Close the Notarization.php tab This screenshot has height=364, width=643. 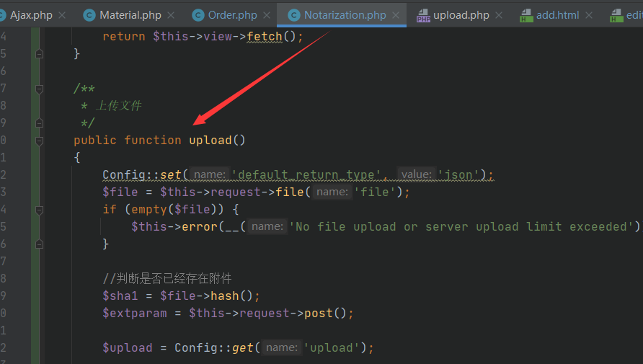(396, 15)
